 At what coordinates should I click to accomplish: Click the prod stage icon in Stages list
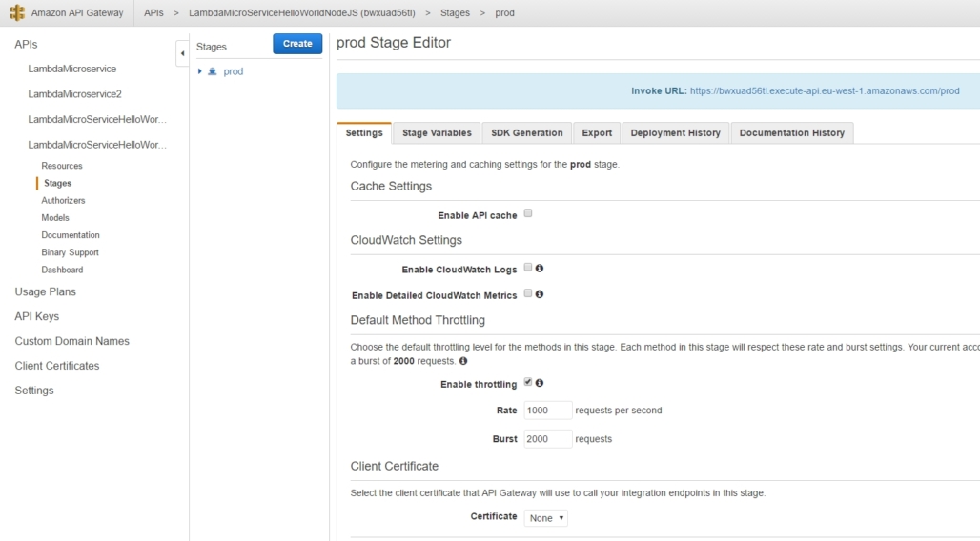pyautogui.click(x=213, y=71)
